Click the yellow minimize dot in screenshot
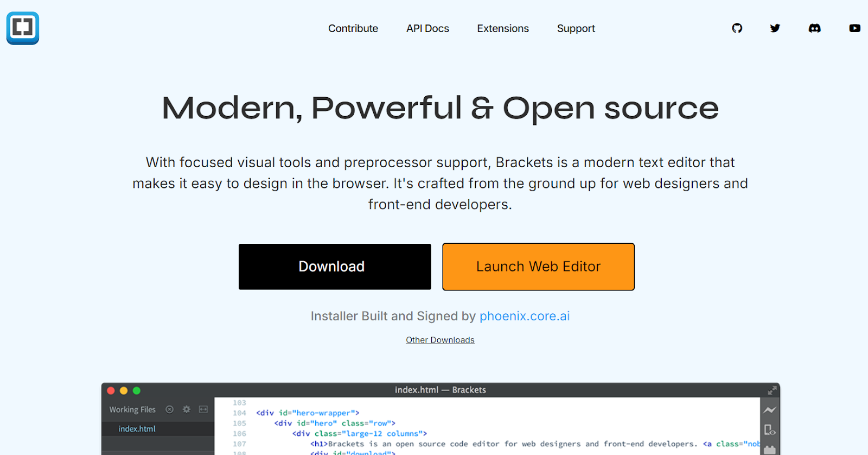868x455 pixels. click(x=124, y=390)
